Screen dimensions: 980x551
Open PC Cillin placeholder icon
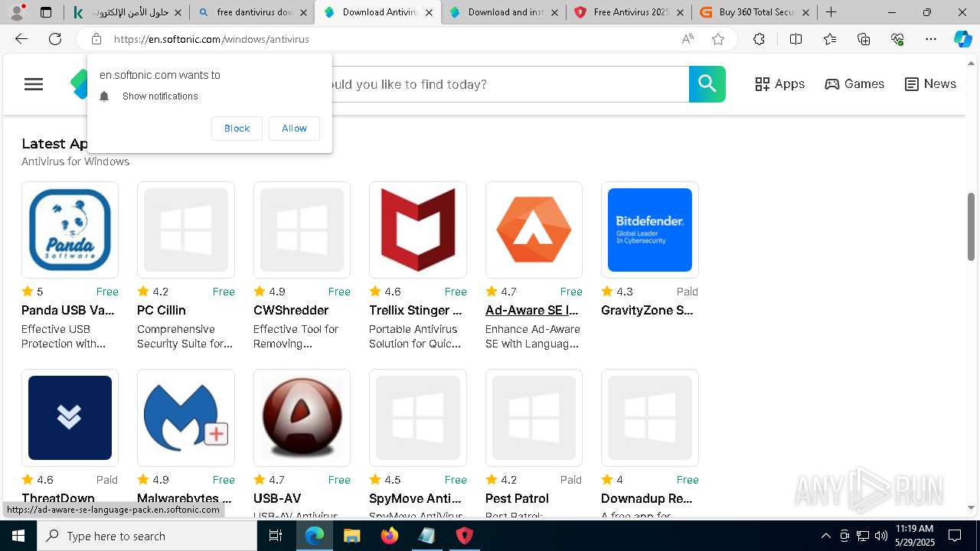[186, 230]
